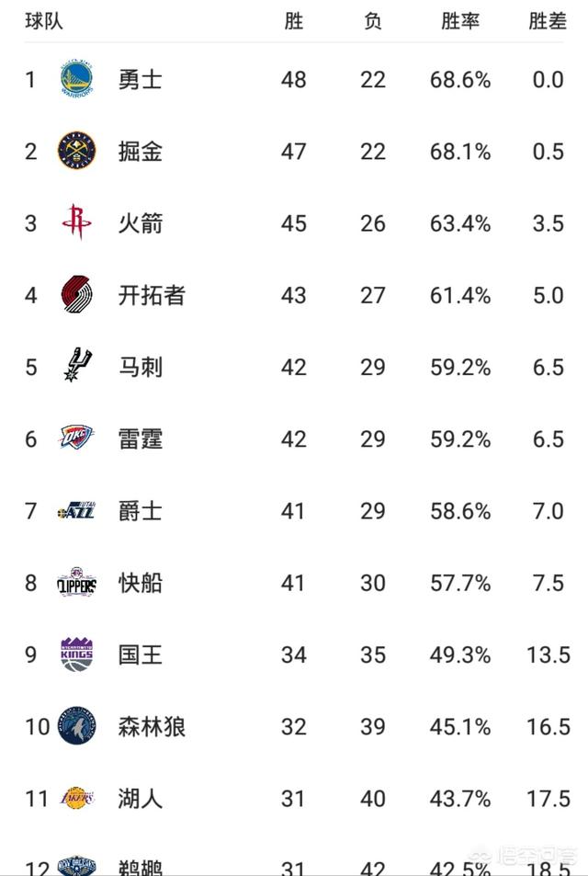This screenshot has height=876, width=588.
Task: Select the Houston Rockets logo
Action: click(76, 222)
